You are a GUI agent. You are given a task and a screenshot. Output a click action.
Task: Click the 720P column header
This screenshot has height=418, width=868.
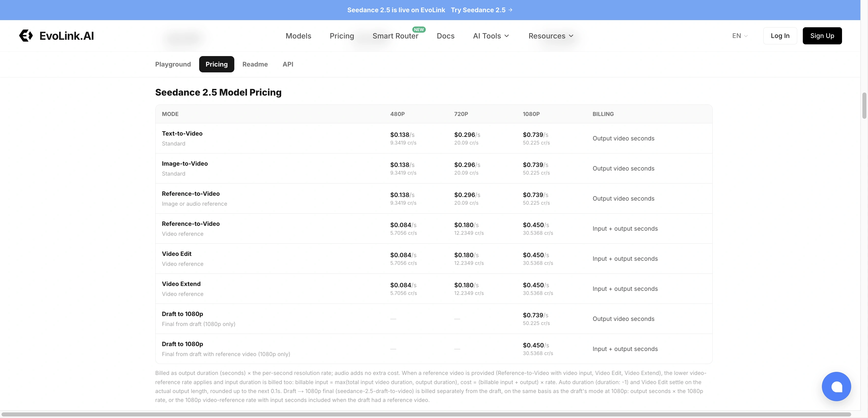(461, 114)
